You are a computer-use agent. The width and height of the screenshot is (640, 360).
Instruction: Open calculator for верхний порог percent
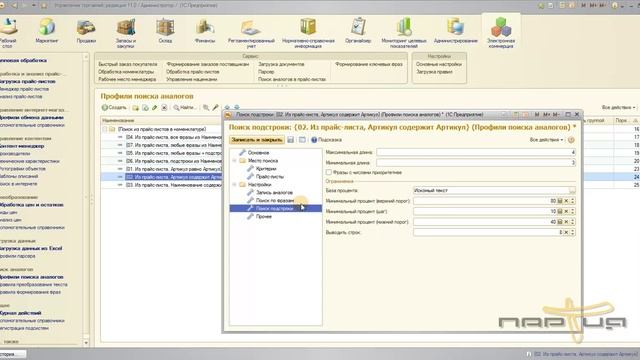pos(560,201)
